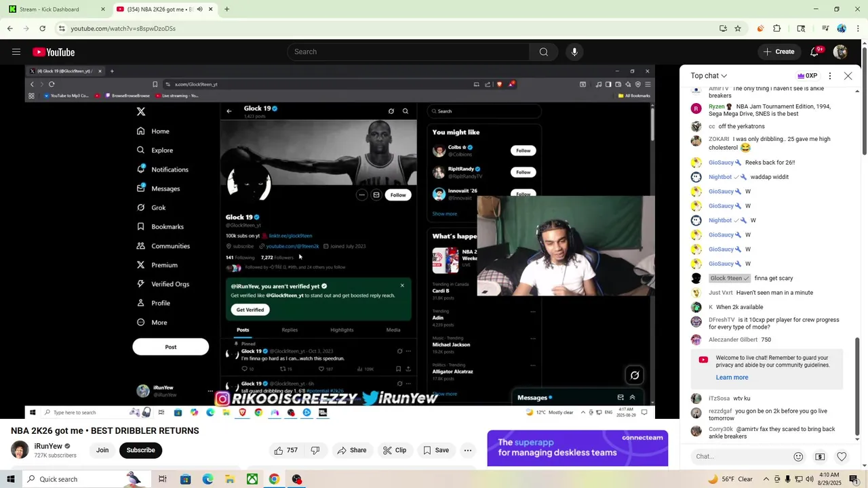Open Task View on the taskbar

[x=163, y=479]
